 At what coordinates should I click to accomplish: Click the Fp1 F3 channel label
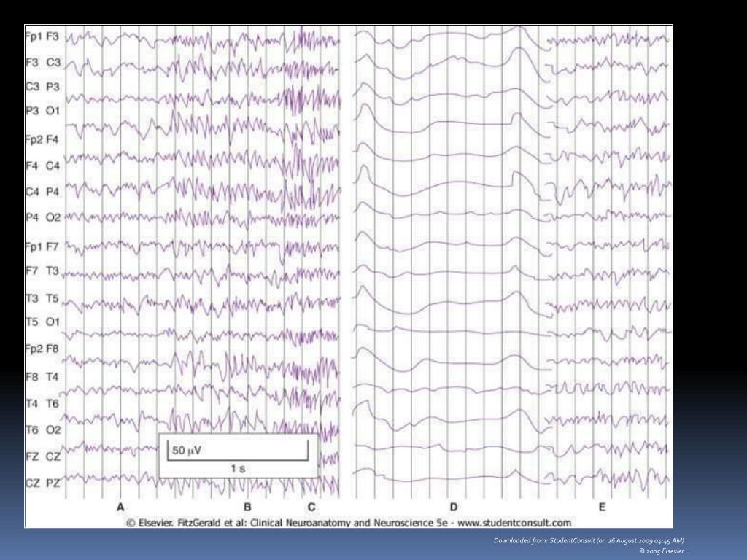(x=42, y=36)
